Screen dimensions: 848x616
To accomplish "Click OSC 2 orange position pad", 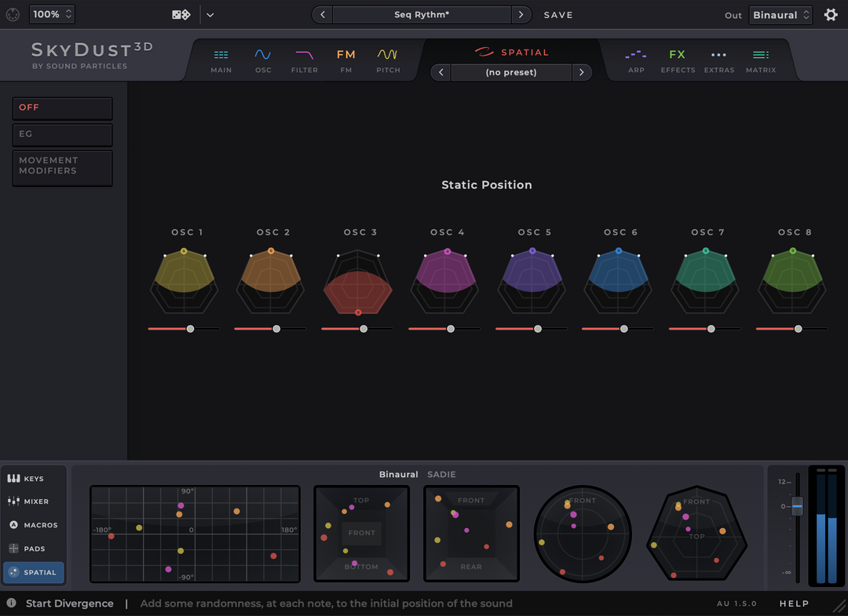I will (x=270, y=282).
